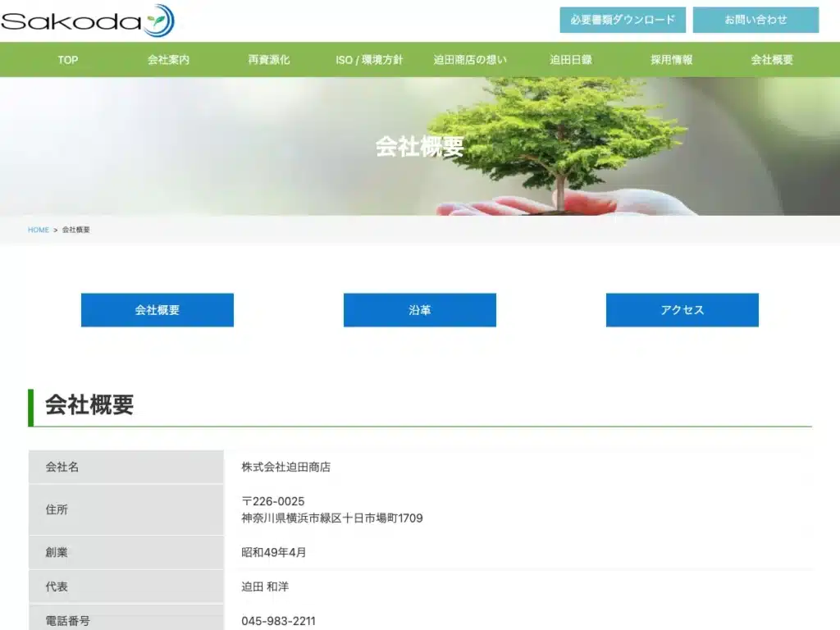Click address 神奈川県横浜市緑区十日市場町1709
Image resolution: width=840 pixels, height=630 pixels.
coord(332,518)
